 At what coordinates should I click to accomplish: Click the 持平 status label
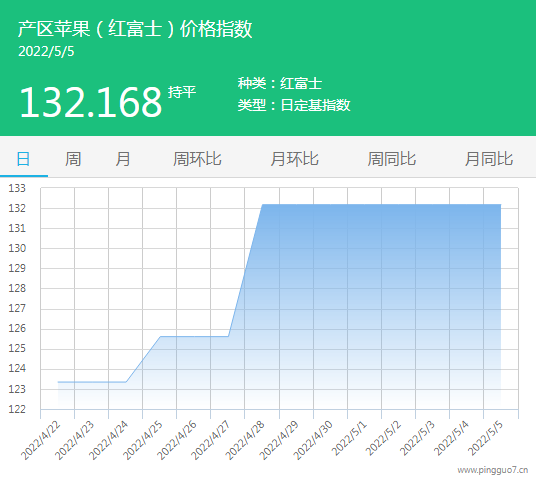(x=182, y=92)
